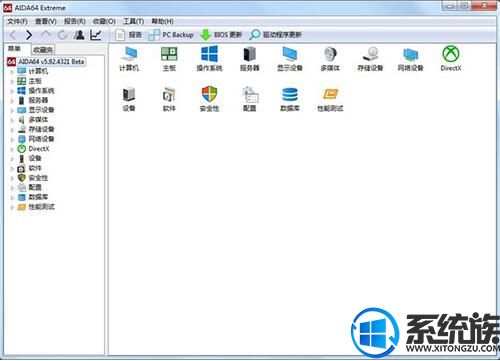Open the 服务器 server icon in main panel
Screen dimensions: 500x361
click(x=250, y=59)
